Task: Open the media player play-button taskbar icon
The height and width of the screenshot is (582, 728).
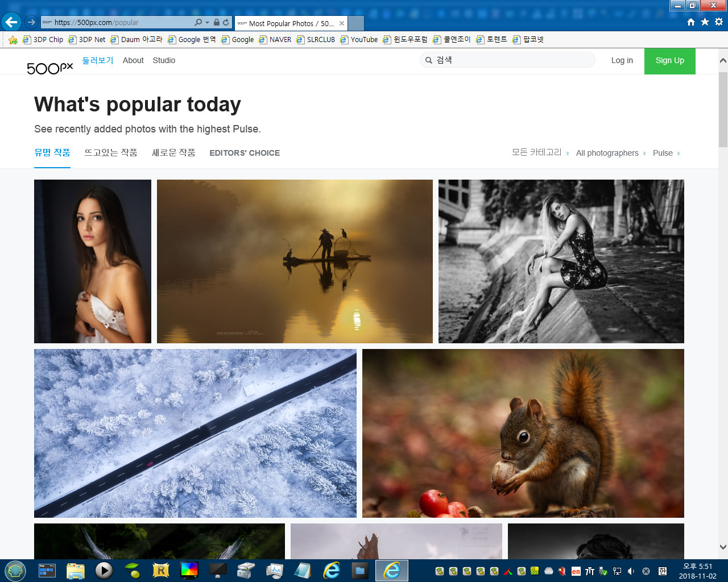Action: (104, 570)
